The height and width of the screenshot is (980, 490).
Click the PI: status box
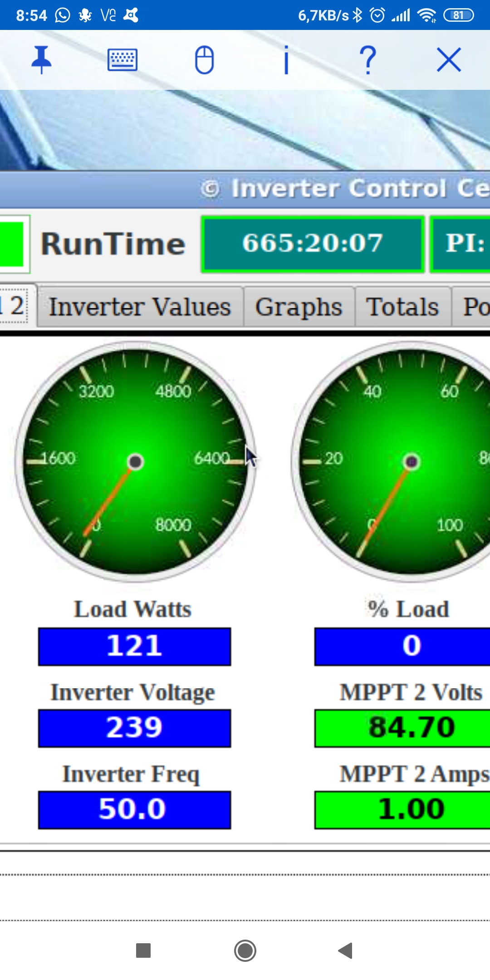click(x=460, y=244)
